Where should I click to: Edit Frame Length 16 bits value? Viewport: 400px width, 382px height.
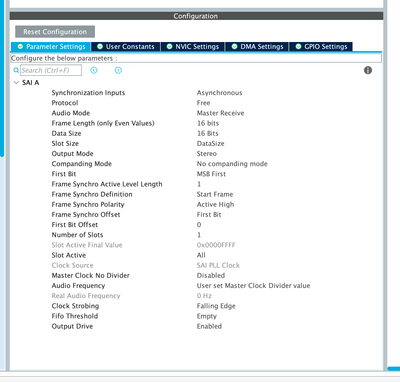[208, 123]
